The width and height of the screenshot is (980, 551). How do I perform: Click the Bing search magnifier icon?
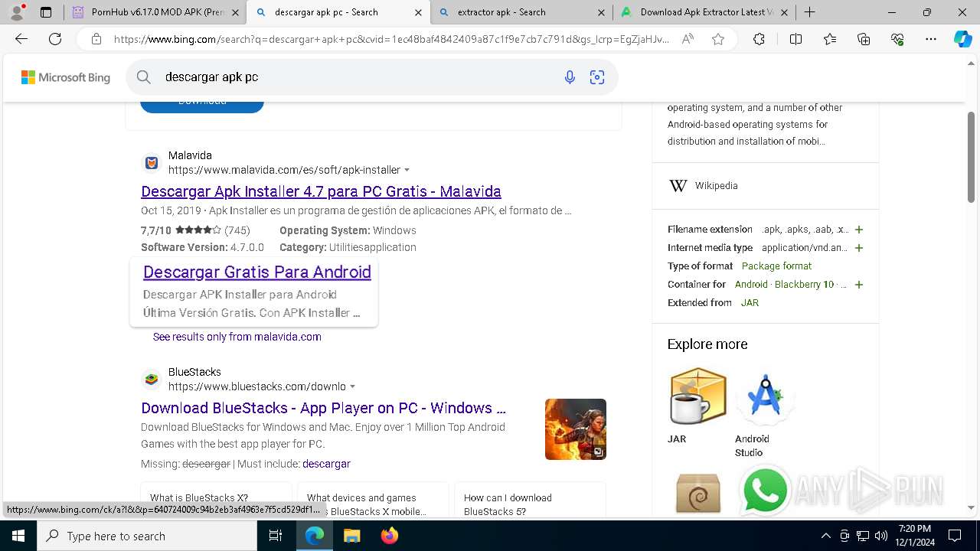click(144, 77)
